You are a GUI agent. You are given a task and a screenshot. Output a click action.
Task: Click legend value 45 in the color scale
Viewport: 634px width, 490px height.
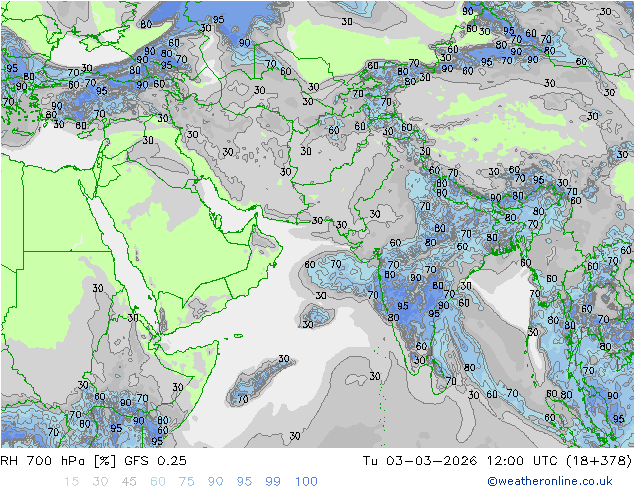point(129,482)
